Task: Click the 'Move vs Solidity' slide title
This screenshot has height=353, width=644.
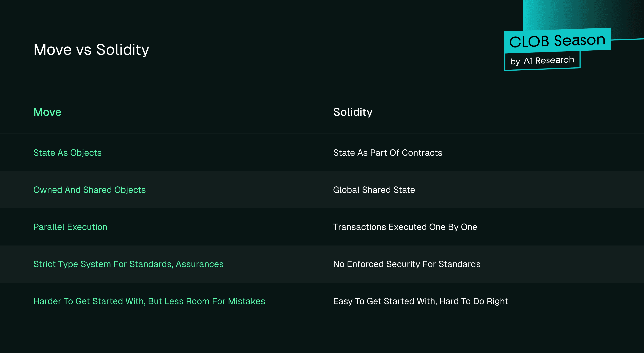Action: pyautogui.click(x=91, y=50)
